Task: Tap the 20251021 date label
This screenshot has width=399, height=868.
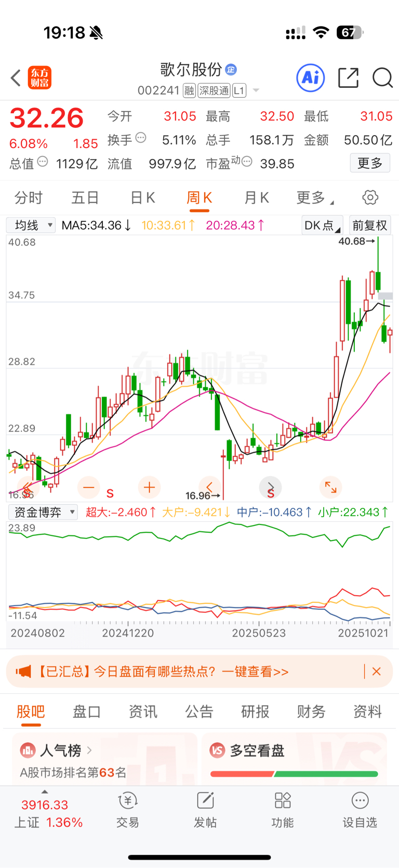Action: [x=363, y=633]
